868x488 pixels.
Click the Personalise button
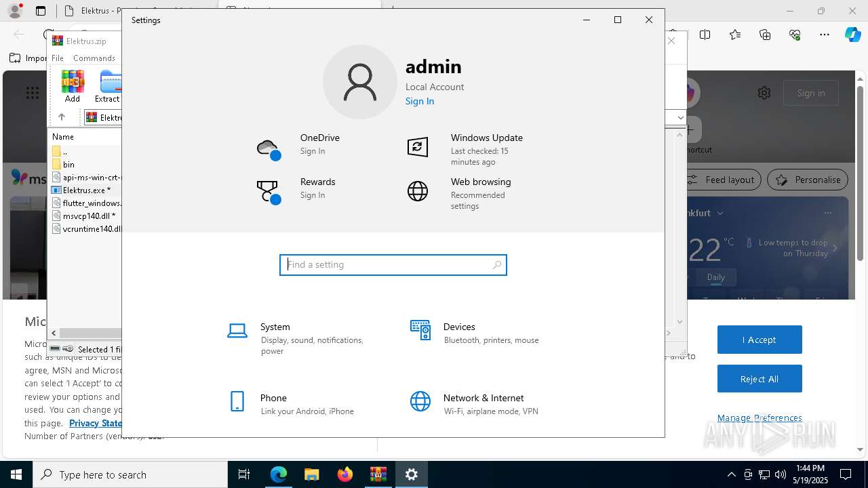808,180
